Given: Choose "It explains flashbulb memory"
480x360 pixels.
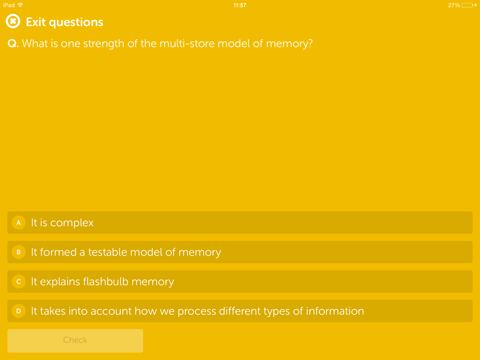Looking at the screenshot, I should [240, 282].
